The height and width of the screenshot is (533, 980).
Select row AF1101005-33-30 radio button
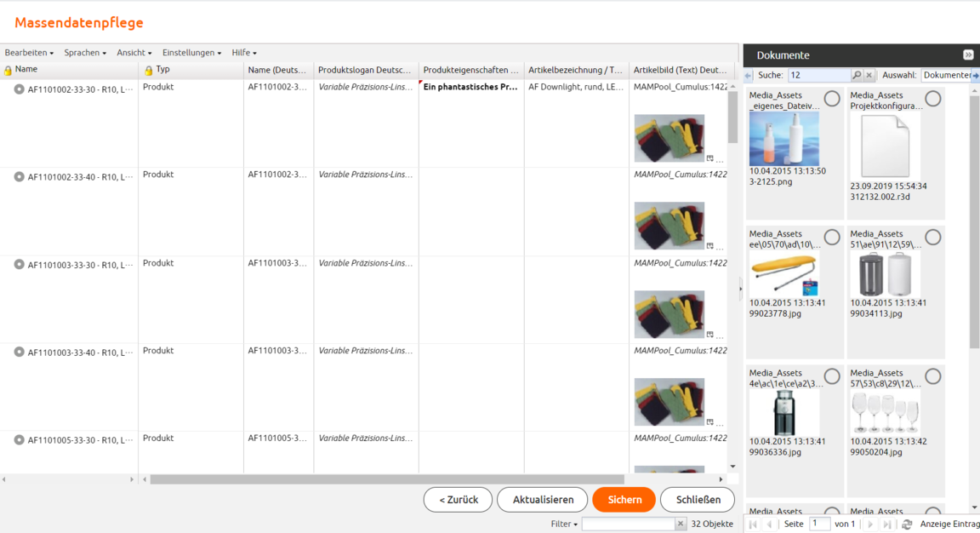[20, 440]
